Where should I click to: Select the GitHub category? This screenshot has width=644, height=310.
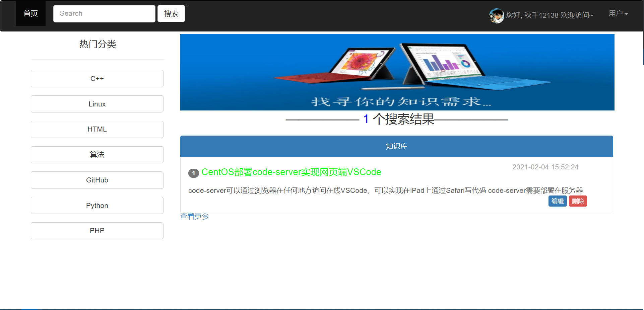point(97,180)
